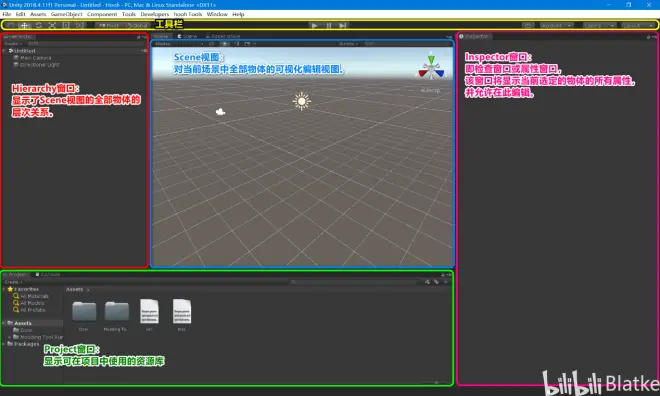The image size is (660, 396).
Task: Toggle 2D mode in Scene view
Action: click(212, 44)
